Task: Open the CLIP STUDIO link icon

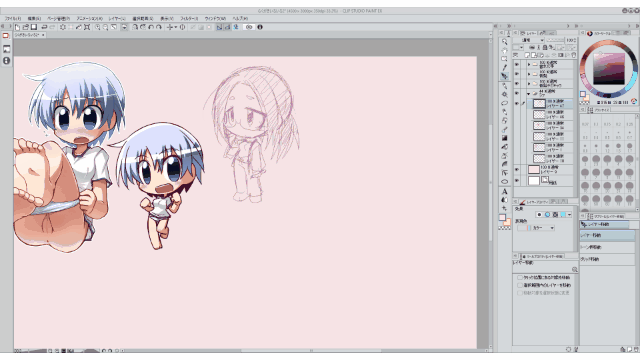Action: (249, 27)
